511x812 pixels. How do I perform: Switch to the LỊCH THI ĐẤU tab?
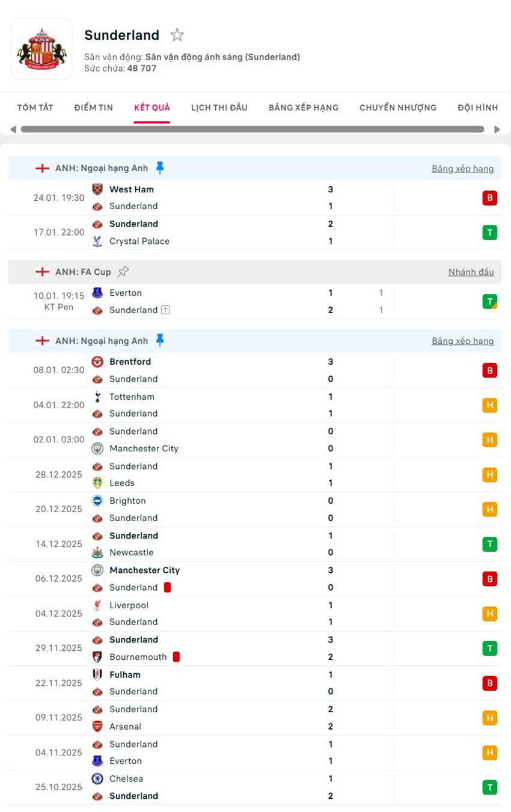pos(219,107)
